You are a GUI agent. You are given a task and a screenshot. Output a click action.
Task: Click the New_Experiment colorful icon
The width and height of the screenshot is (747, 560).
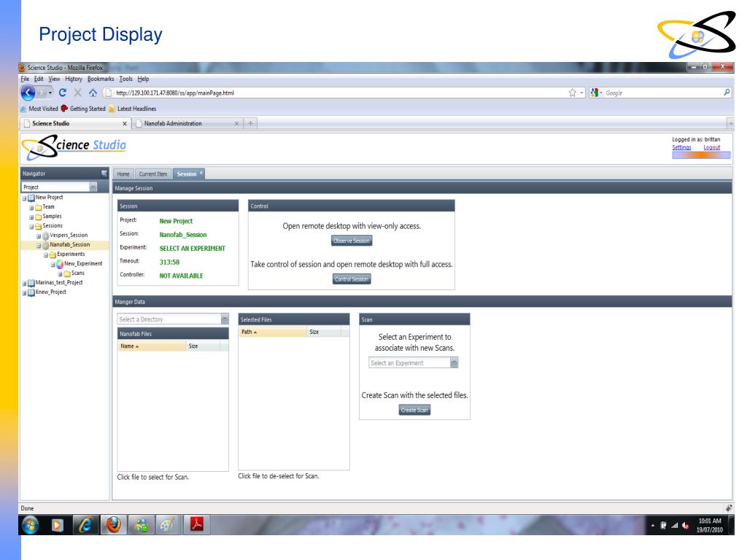coord(60,264)
